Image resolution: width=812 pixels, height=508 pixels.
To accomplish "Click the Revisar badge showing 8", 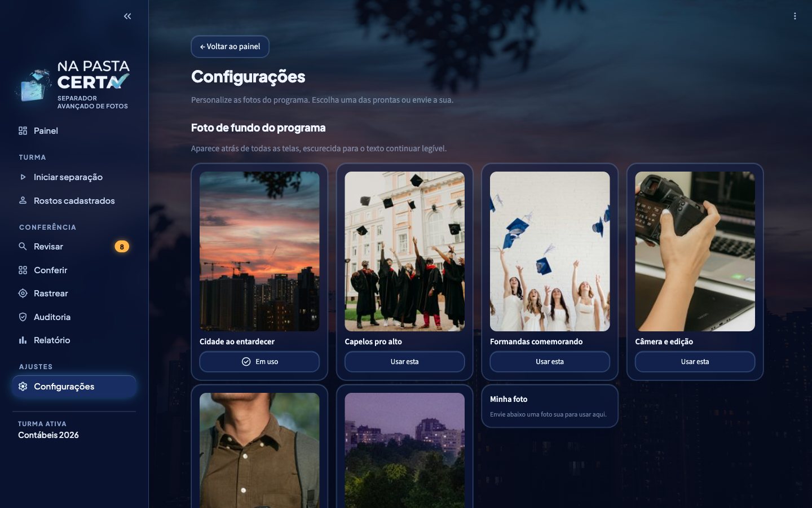I will (x=122, y=247).
